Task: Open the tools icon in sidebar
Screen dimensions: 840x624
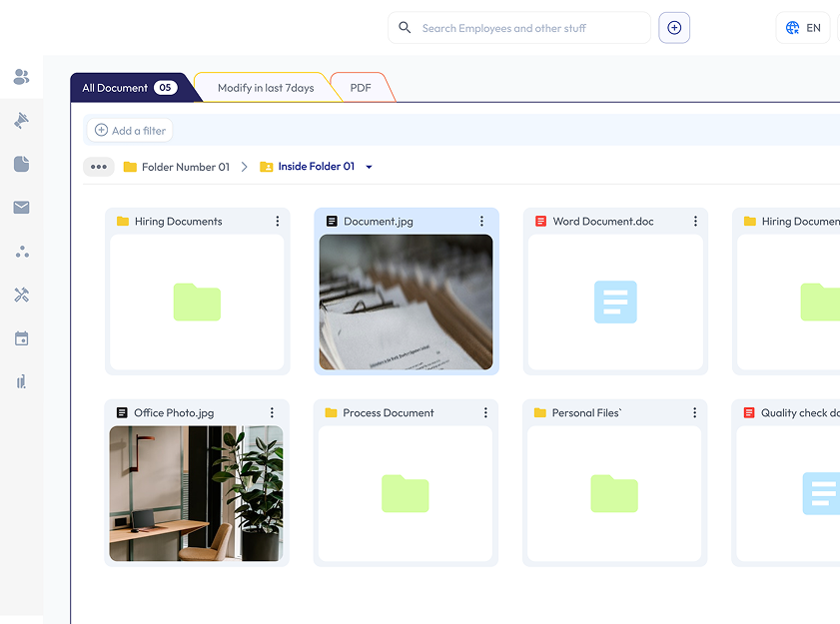Action: tap(21, 295)
